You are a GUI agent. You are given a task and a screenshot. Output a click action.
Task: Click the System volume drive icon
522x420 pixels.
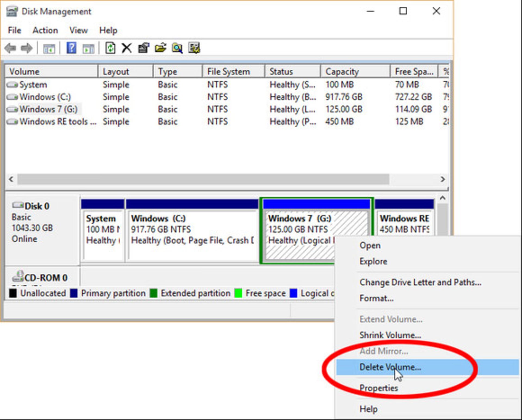(x=12, y=85)
